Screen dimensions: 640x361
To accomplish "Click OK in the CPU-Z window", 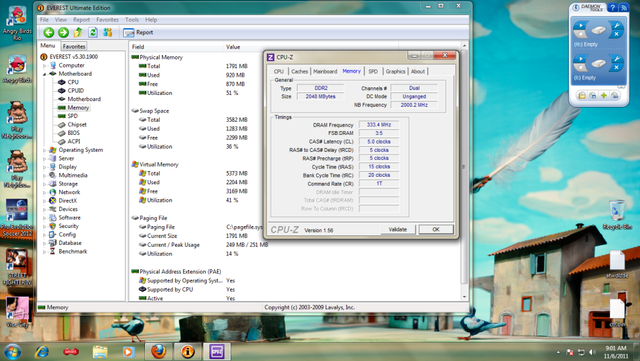I will click(x=436, y=230).
